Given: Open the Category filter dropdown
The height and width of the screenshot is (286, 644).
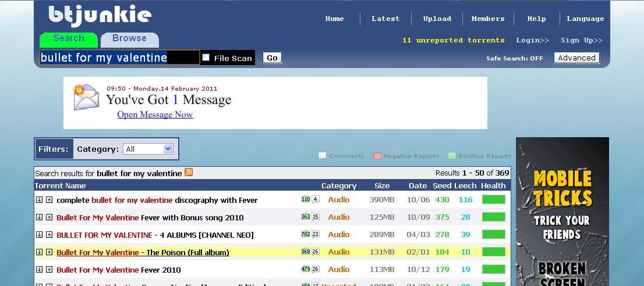Looking at the screenshot, I should tap(148, 149).
